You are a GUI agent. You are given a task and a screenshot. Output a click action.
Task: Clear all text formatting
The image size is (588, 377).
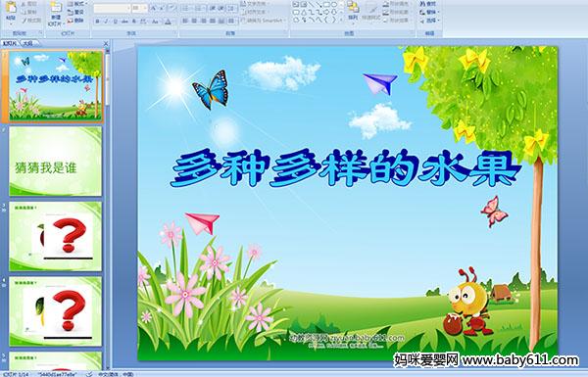click(172, 8)
